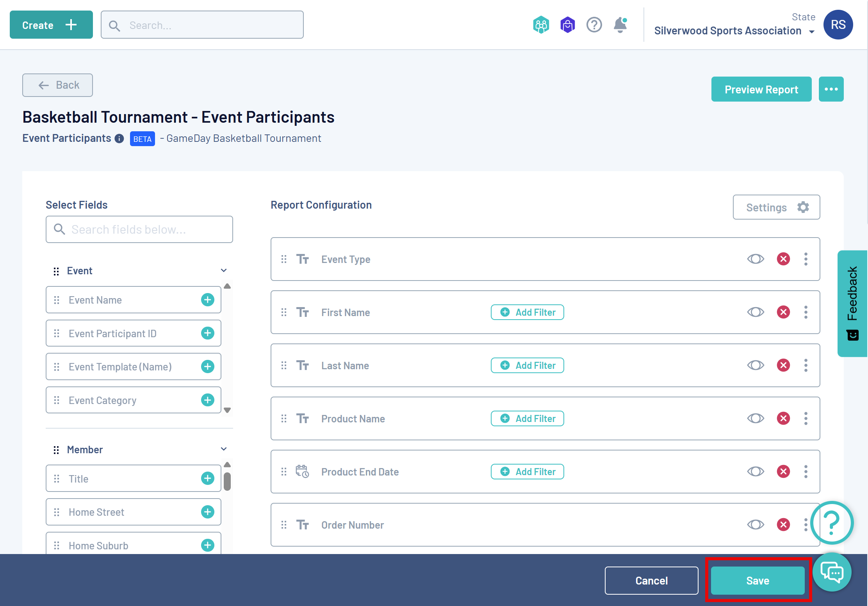Add Event Participant ID field with plus
868x606 pixels.
click(207, 333)
